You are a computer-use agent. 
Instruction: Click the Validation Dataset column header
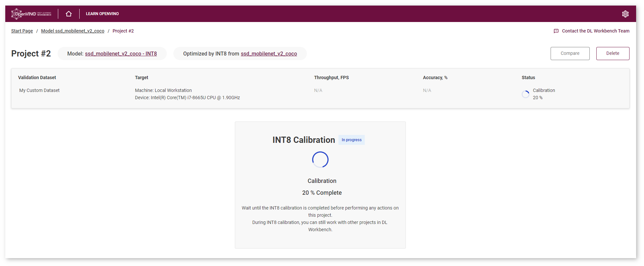37,78
